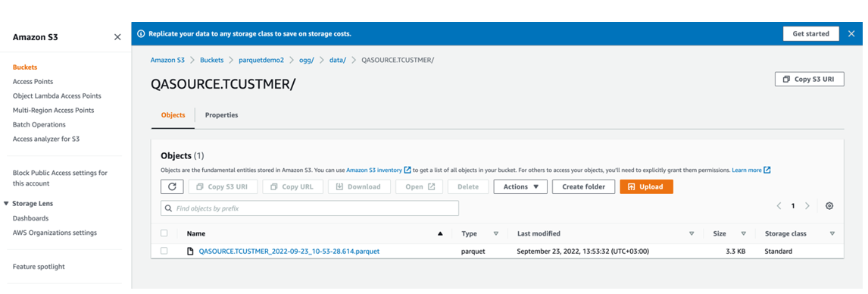Sort by Type column arrow
Viewport: 868px width, 294px height.
tap(496, 233)
